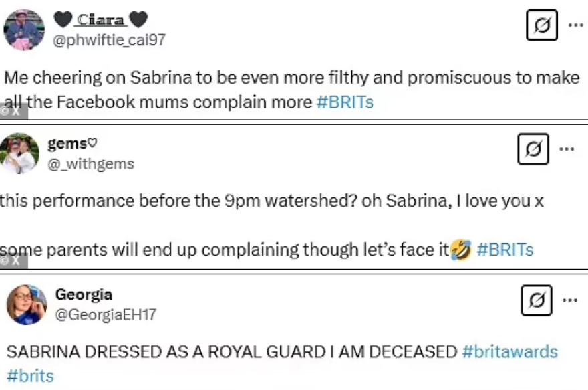Click the Grok icon on Georgia's tweet
588x390 pixels.
coord(536,300)
